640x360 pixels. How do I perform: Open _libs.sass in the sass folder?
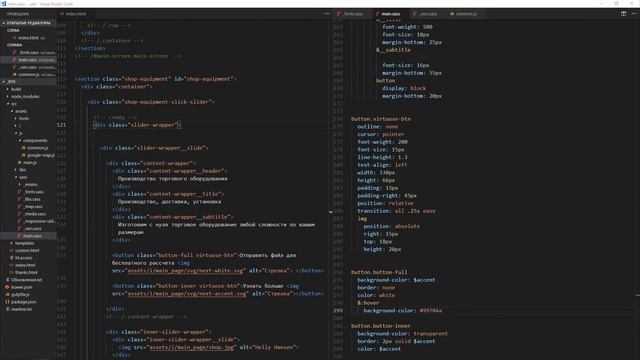[x=32, y=199]
